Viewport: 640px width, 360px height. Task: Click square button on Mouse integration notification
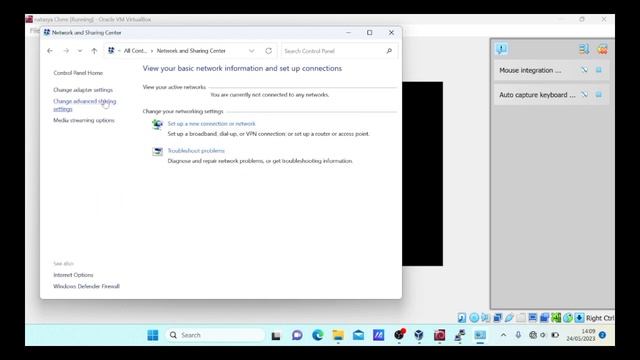pos(599,70)
